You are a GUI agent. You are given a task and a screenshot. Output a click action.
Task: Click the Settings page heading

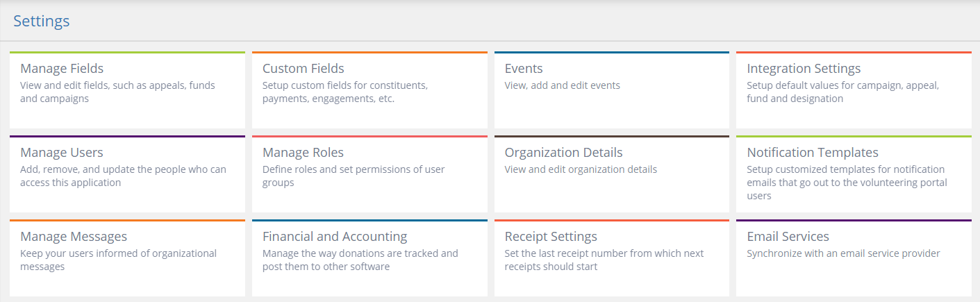pos(42,21)
